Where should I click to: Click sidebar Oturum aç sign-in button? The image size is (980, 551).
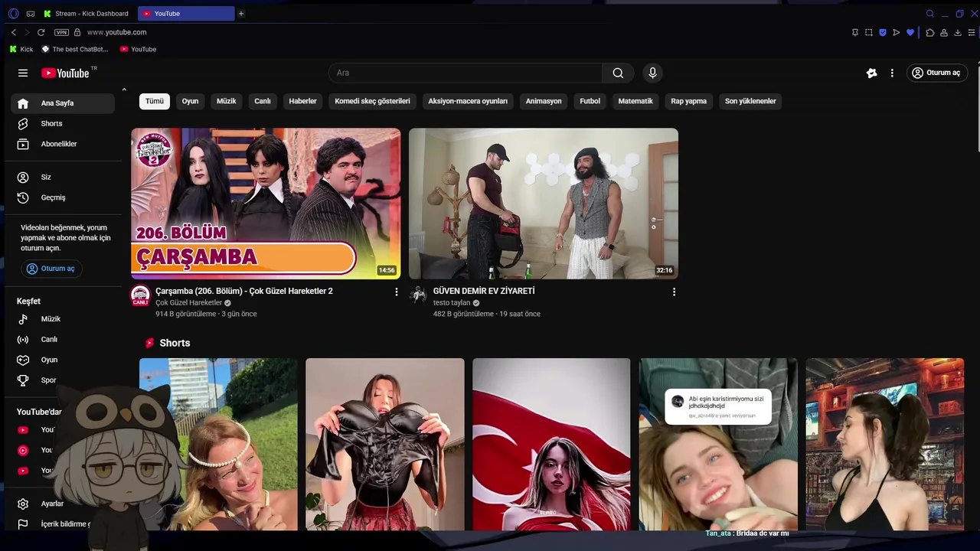coord(51,269)
